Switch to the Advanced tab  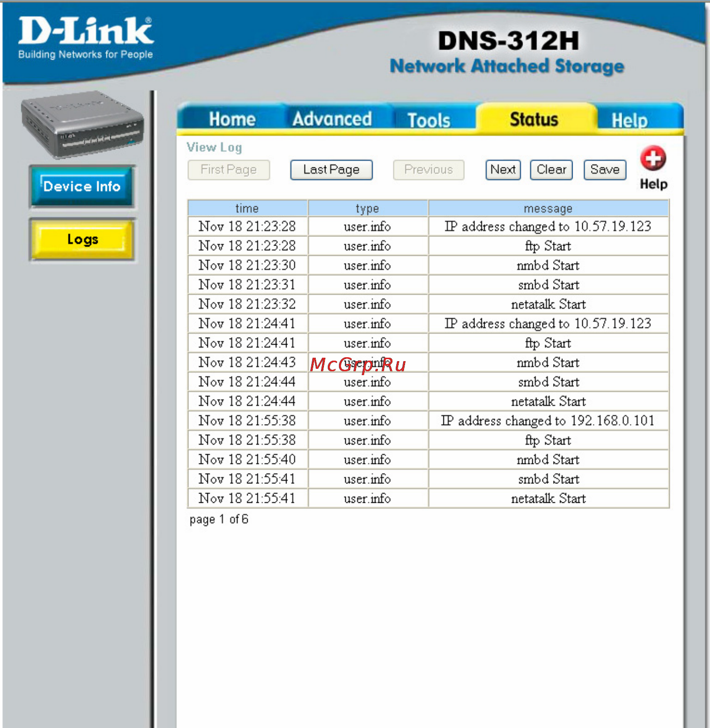pos(332,119)
